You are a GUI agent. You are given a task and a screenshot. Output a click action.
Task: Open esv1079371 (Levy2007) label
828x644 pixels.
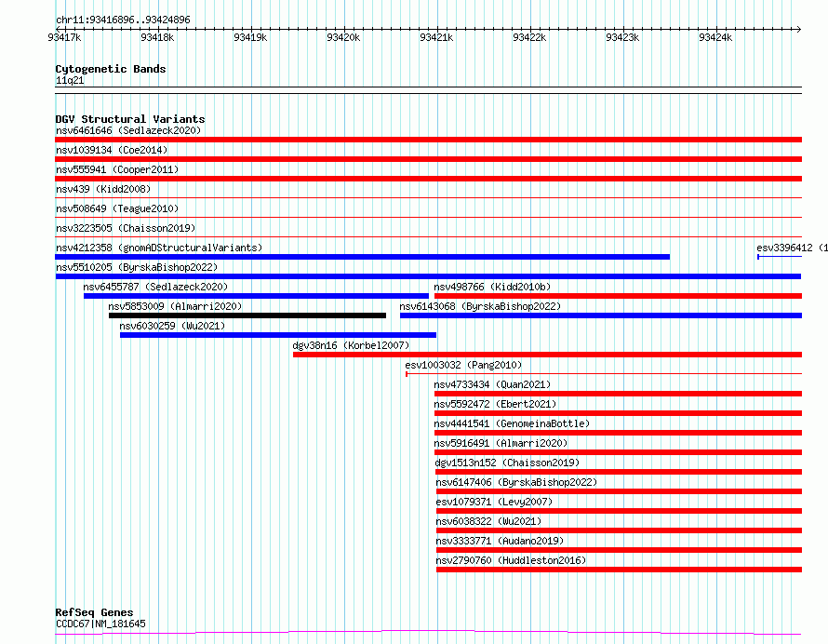click(494, 502)
